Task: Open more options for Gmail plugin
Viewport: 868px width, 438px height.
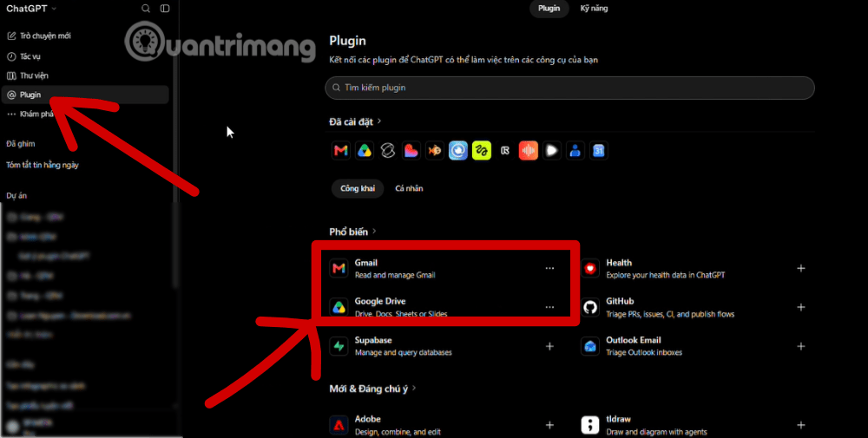Action: 549,268
